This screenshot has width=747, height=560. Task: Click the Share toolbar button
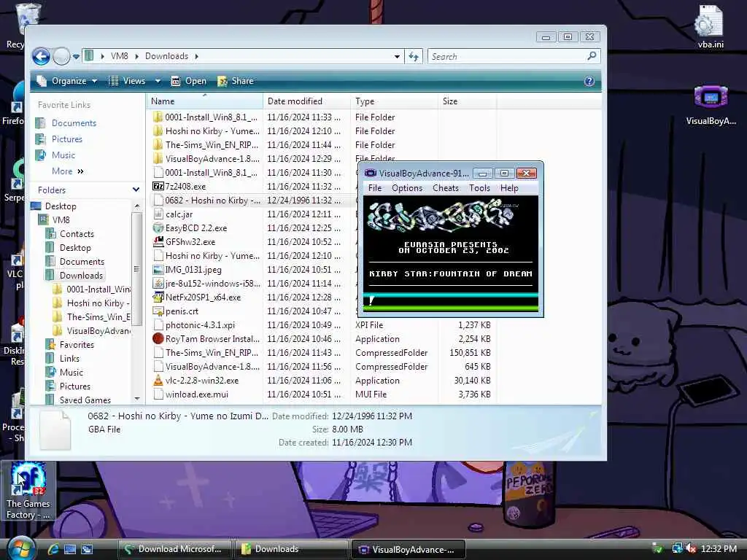coord(236,81)
